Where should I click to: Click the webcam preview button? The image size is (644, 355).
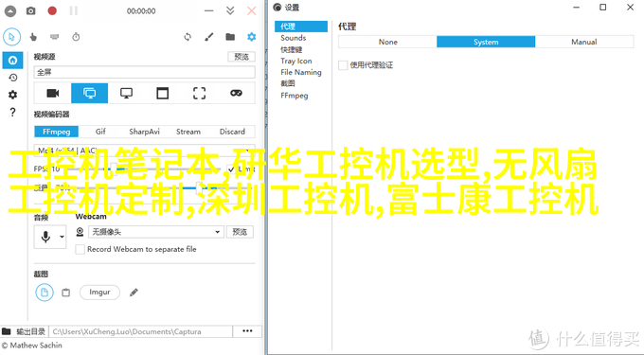click(240, 232)
